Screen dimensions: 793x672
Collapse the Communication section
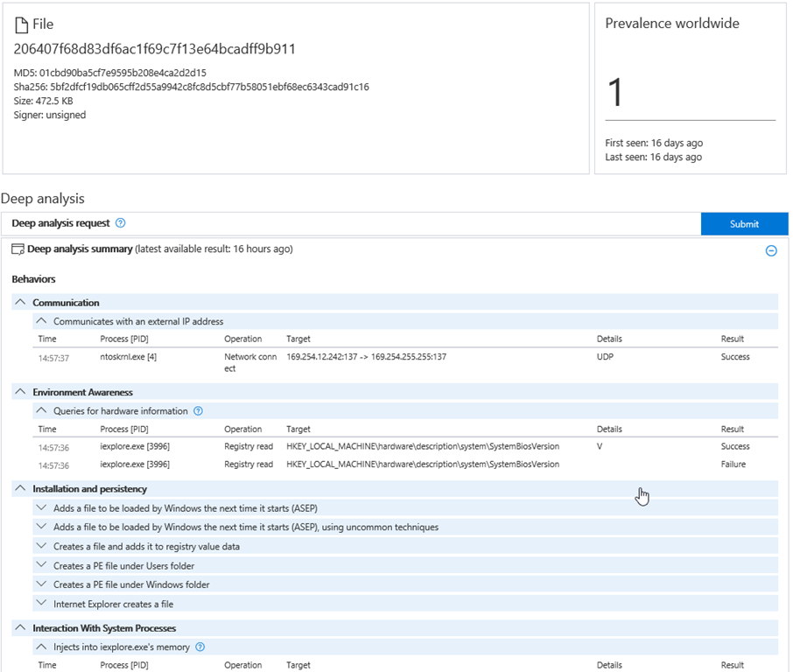21,303
